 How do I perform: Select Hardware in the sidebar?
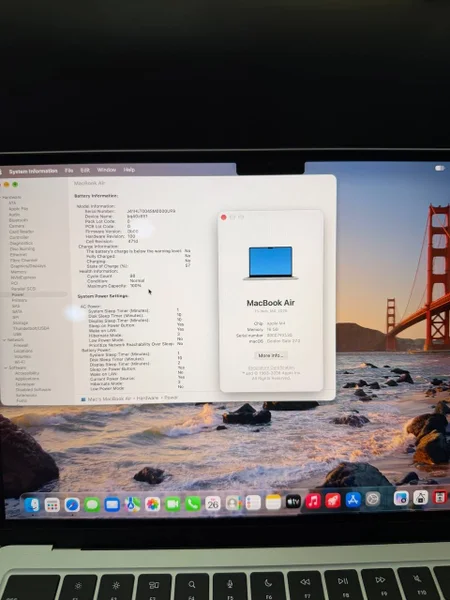point(12,197)
